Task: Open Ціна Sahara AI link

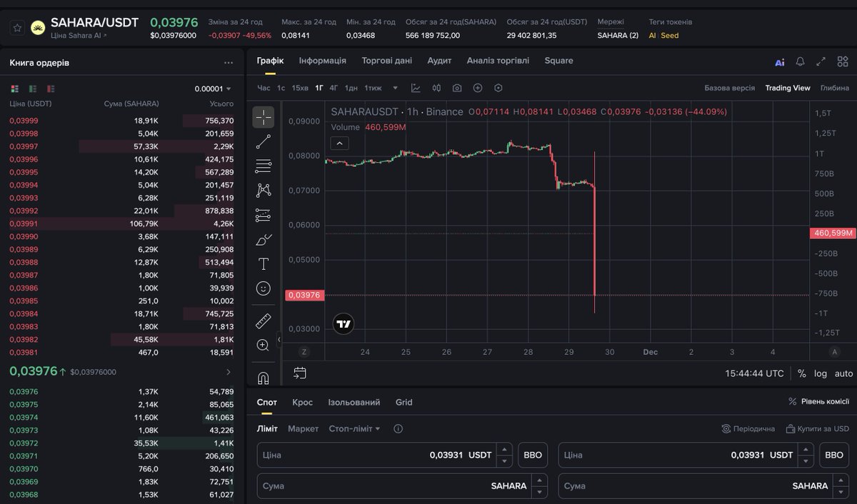Action: 79,36
